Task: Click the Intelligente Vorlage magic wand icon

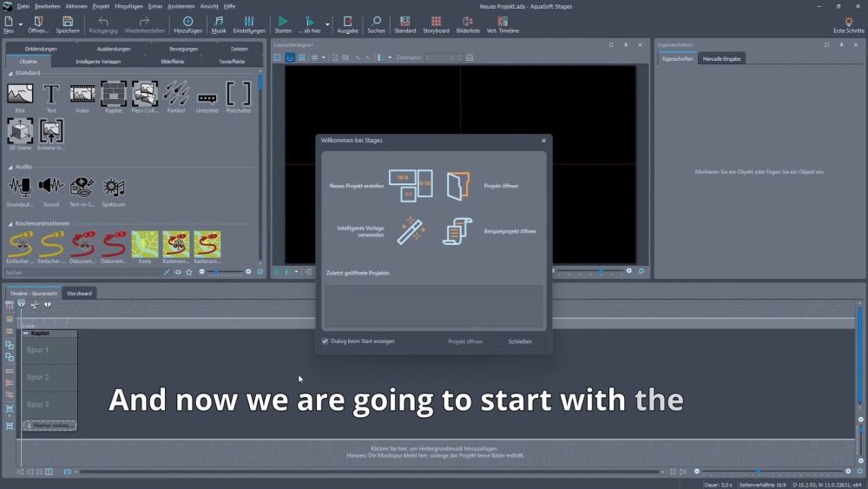Action: (x=411, y=231)
